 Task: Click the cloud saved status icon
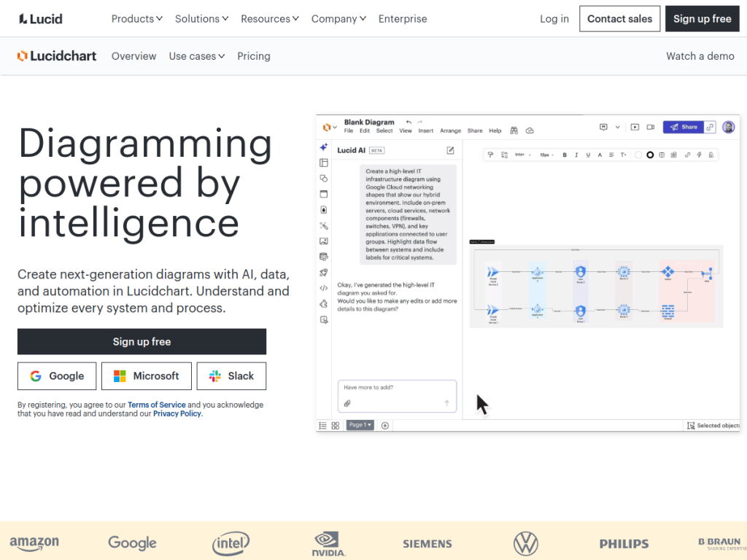click(x=530, y=131)
